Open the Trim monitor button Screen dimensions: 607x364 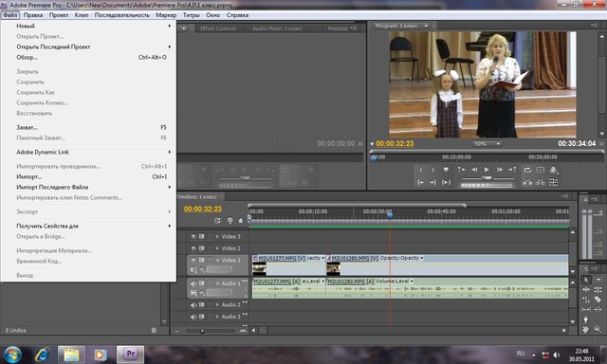(554, 182)
